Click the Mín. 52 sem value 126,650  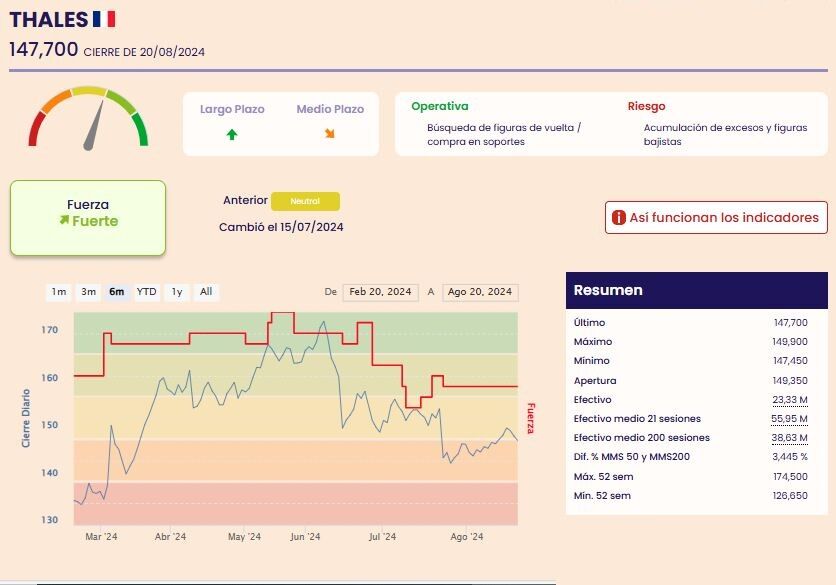click(x=790, y=495)
